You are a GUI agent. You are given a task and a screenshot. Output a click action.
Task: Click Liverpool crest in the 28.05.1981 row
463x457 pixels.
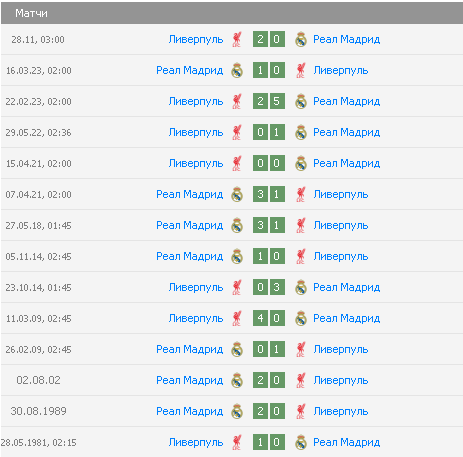click(237, 442)
